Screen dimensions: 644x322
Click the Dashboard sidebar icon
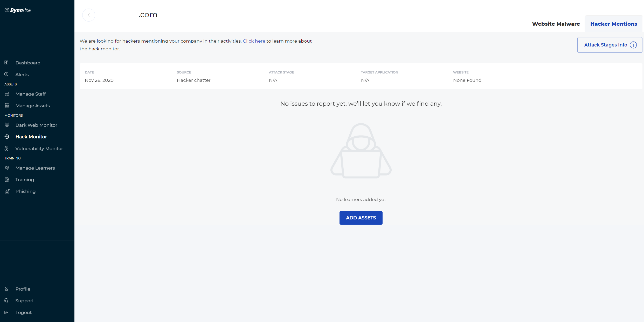[x=6, y=63]
